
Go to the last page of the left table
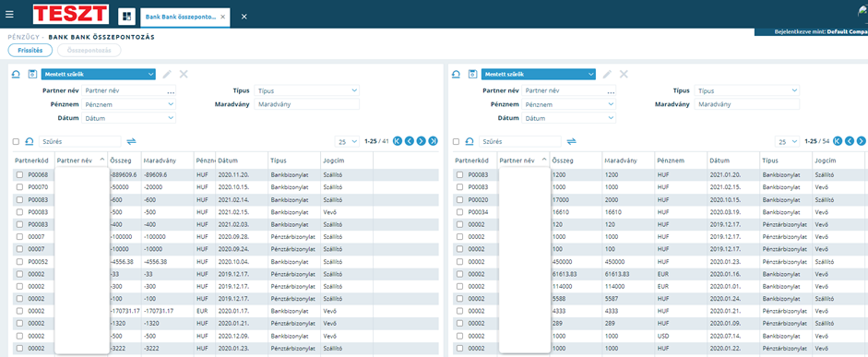point(434,141)
